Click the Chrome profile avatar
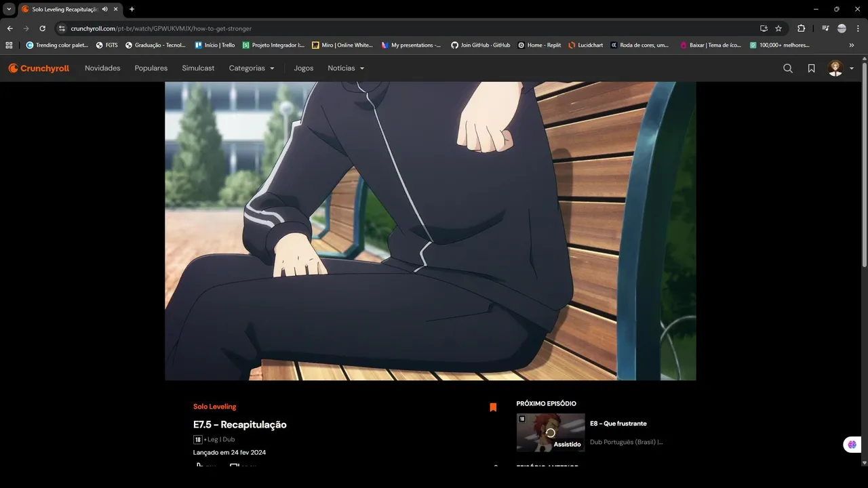This screenshot has width=868, height=488. (x=842, y=28)
